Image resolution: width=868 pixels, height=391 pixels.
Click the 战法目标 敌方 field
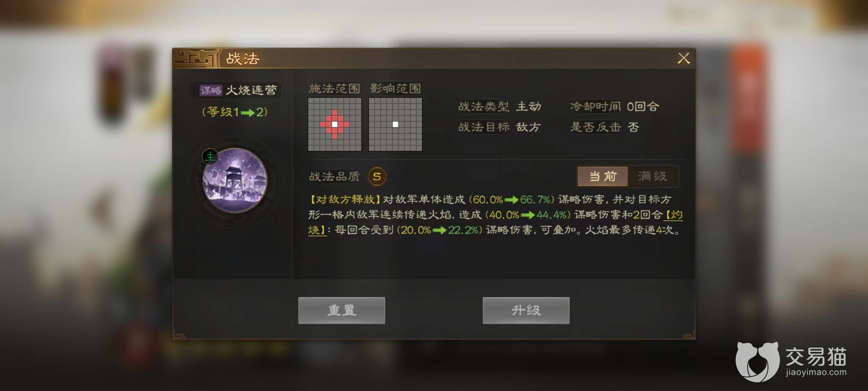pyautogui.click(x=500, y=127)
